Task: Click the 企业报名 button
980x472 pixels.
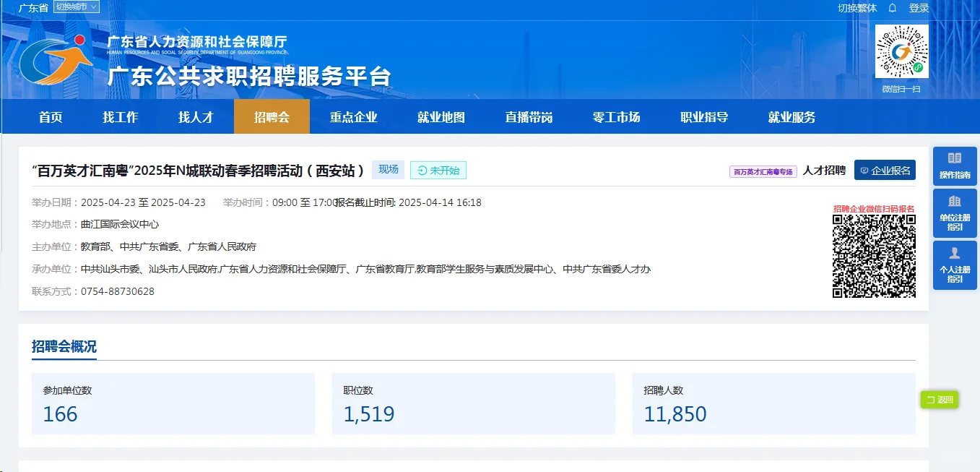Action: [885, 170]
